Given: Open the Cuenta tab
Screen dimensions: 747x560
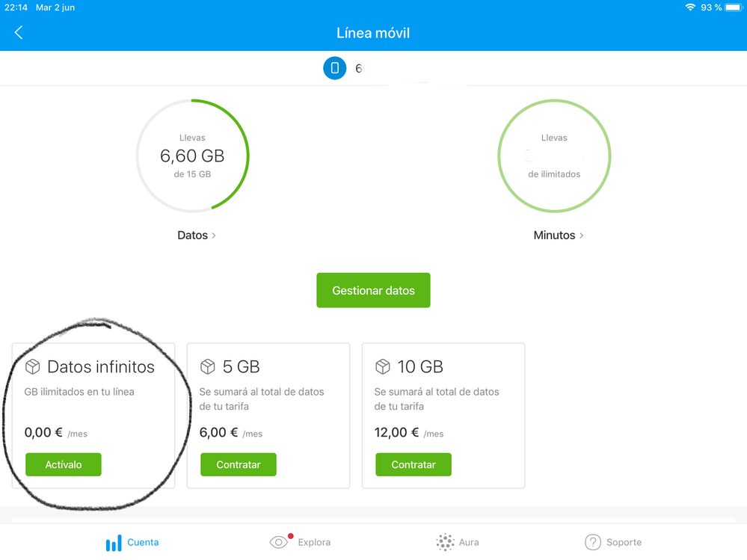Looking at the screenshot, I should (132, 542).
